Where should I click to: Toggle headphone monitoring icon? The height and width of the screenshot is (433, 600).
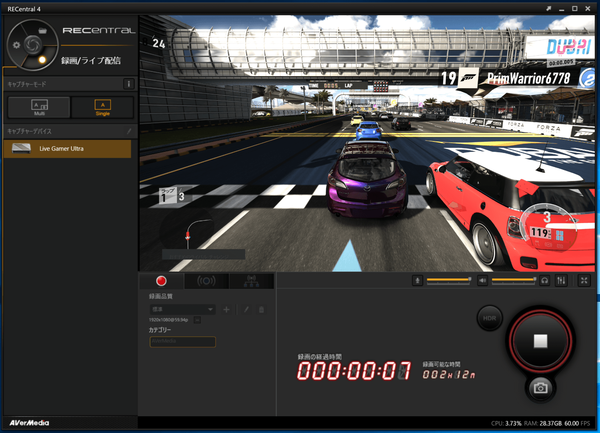pyautogui.click(x=545, y=281)
